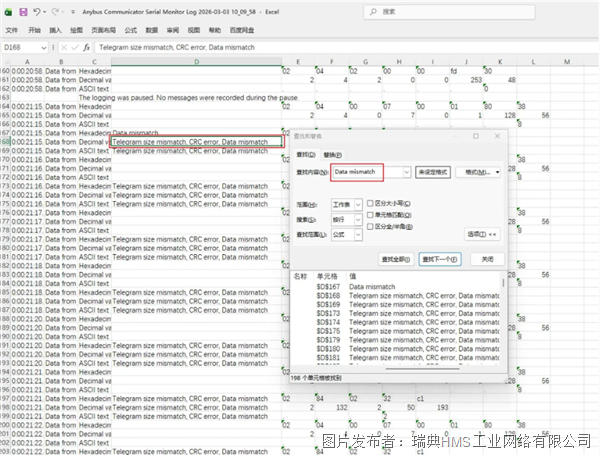The image size is (600, 455).
Task: Click the title bar search box
Action: pos(449,12)
